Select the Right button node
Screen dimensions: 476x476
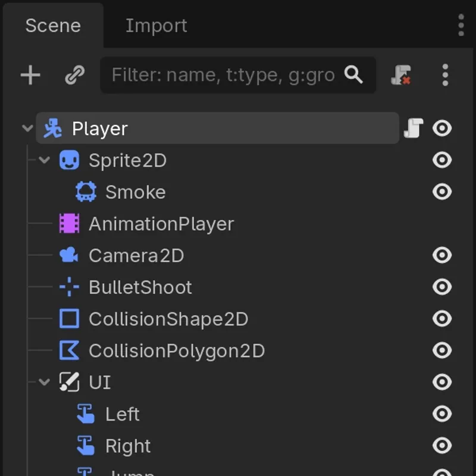point(127,446)
